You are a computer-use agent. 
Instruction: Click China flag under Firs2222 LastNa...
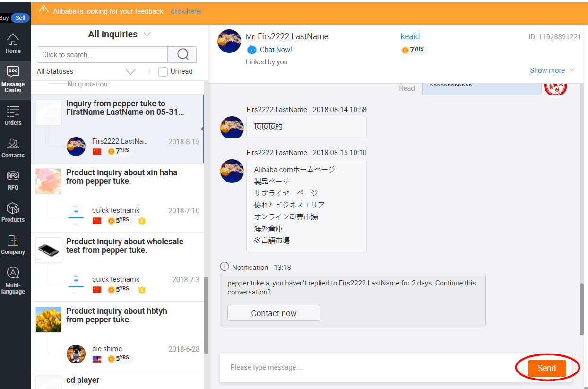click(x=97, y=152)
